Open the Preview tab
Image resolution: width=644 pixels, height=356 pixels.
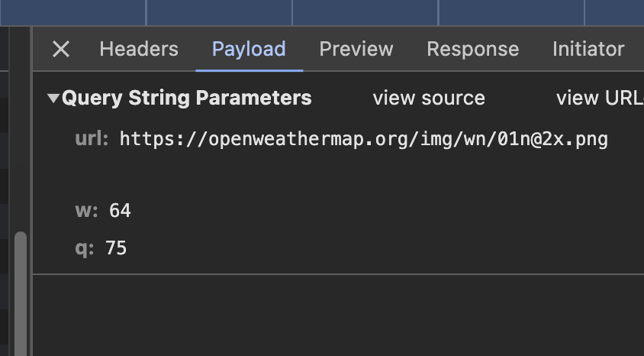click(x=356, y=50)
